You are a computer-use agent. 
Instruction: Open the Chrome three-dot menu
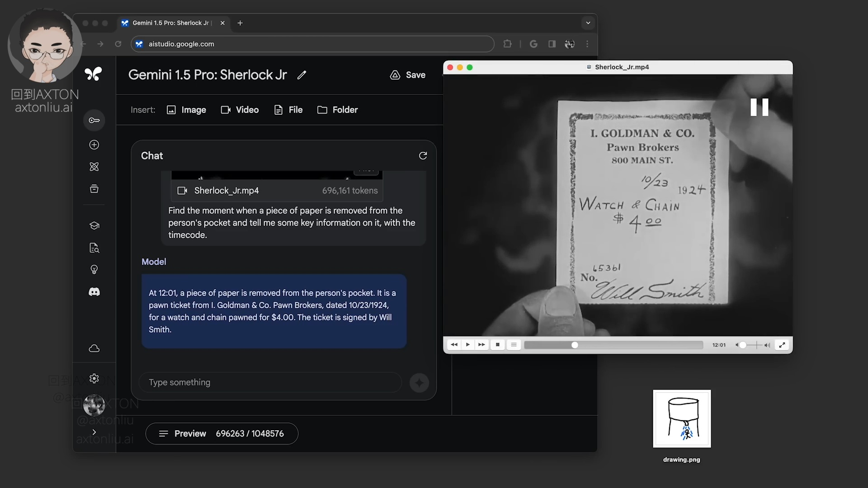pyautogui.click(x=587, y=44)
